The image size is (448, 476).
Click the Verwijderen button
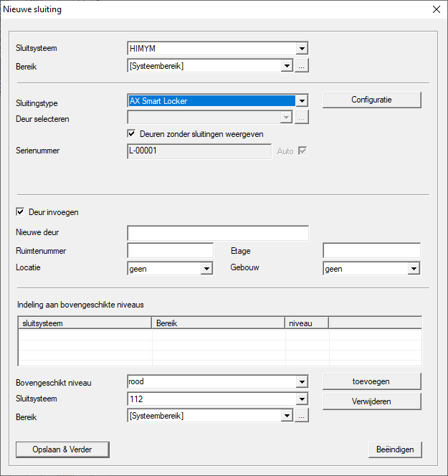pyautogui.click(x=371, y=401)
